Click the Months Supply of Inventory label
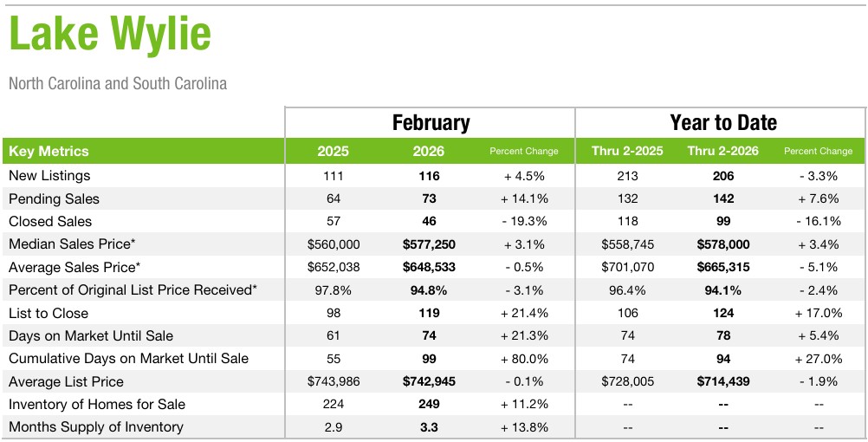This screenshot has height=442, width=868. tap(95, 426)
